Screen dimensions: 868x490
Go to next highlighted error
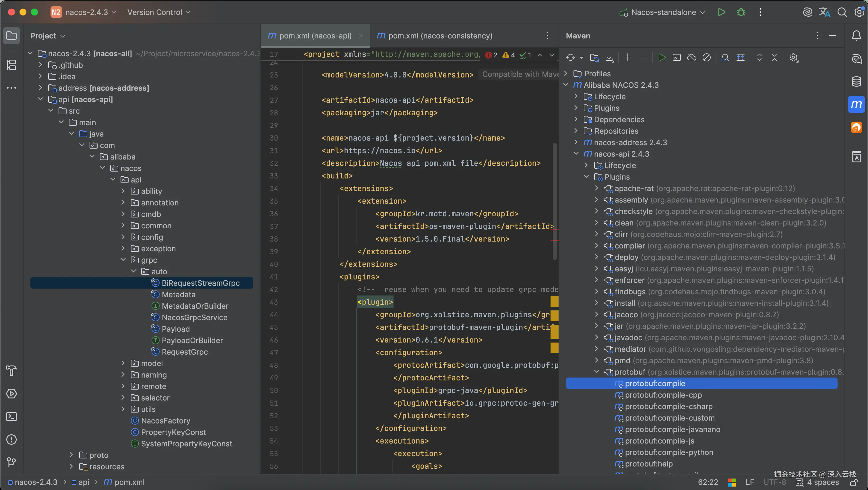pos(552,55)
